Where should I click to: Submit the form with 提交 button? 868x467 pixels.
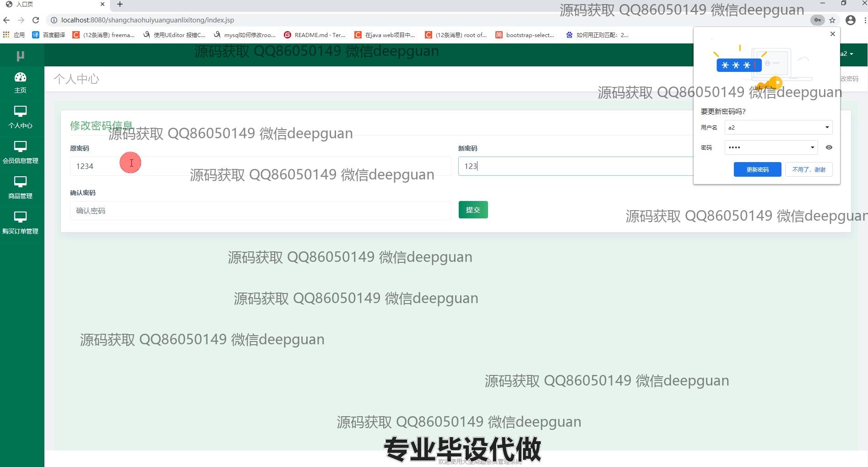pos(473,210)
